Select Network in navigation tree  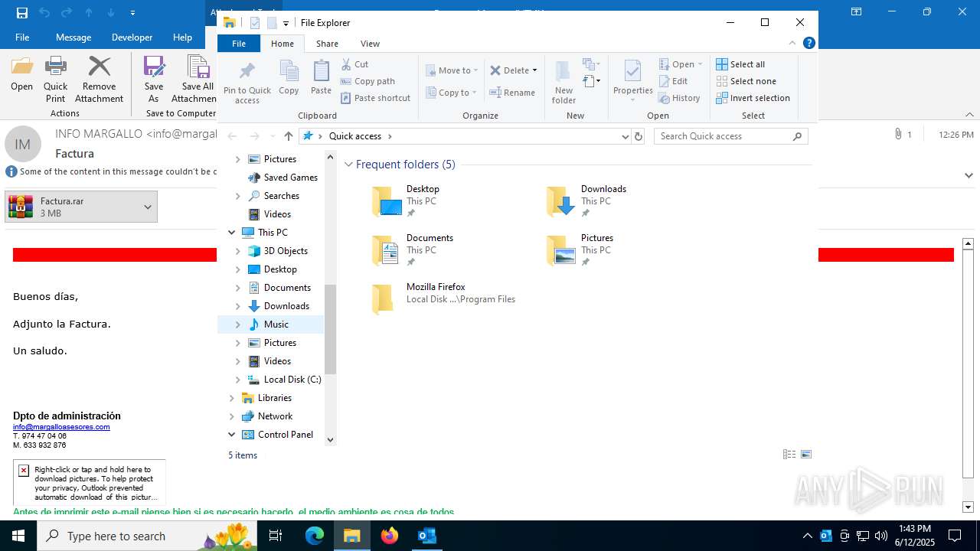click(267, 416)
